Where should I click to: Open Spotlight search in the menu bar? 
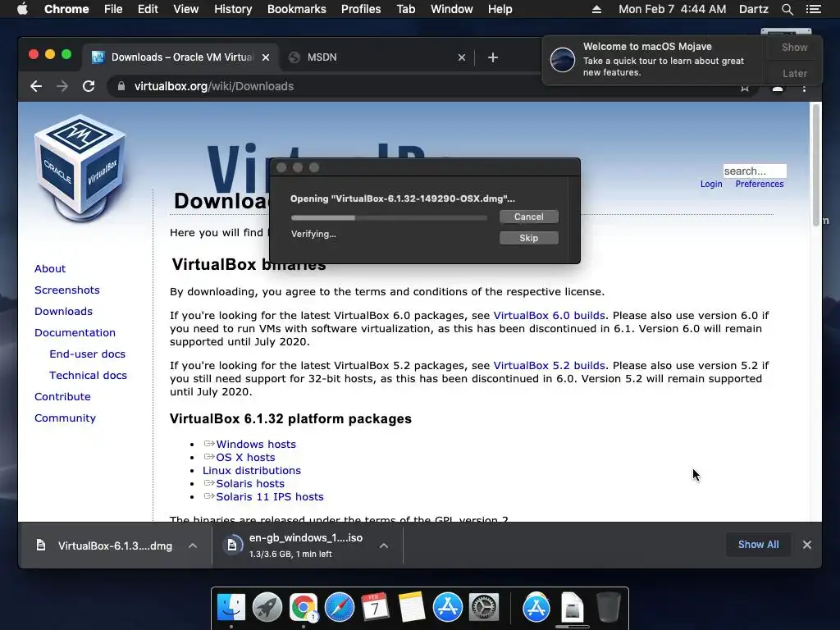(x=787, y=9)
